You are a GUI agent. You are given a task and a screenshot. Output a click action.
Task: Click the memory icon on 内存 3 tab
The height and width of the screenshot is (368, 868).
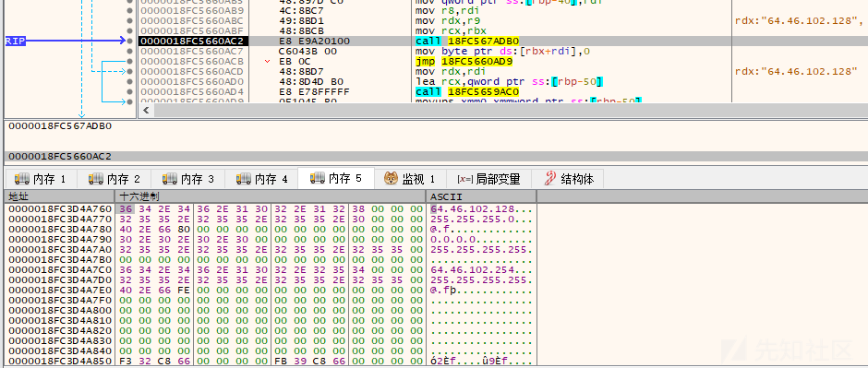169,179
